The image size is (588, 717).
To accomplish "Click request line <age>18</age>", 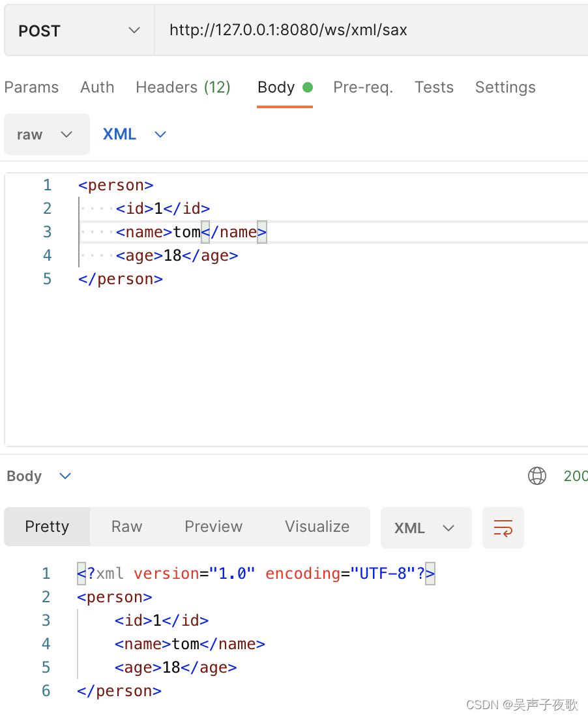I will coord(177,256).
